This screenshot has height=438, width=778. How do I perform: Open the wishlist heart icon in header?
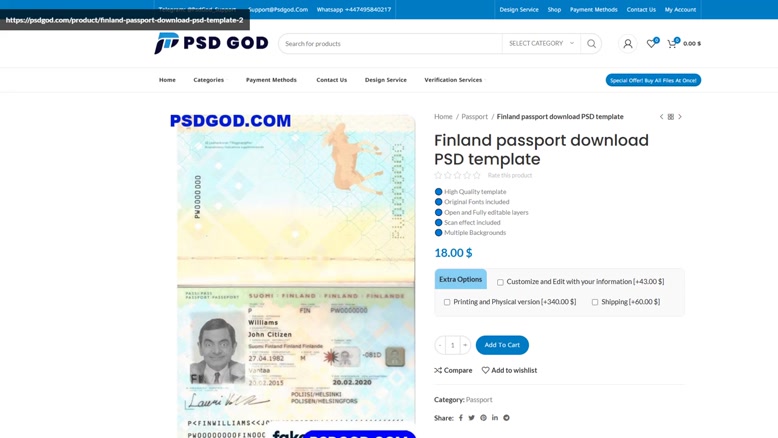click(x=651, y=44)
